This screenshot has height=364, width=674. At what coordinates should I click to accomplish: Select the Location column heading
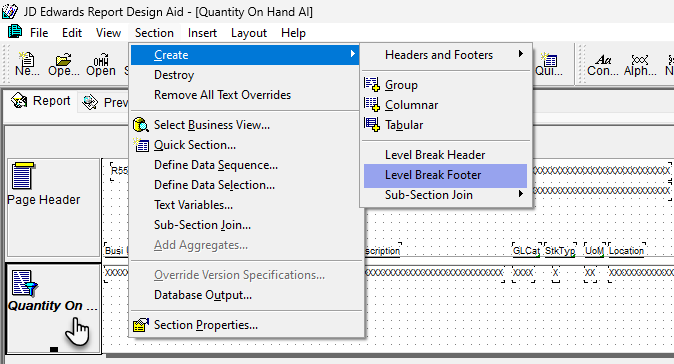tap(626, 251)
